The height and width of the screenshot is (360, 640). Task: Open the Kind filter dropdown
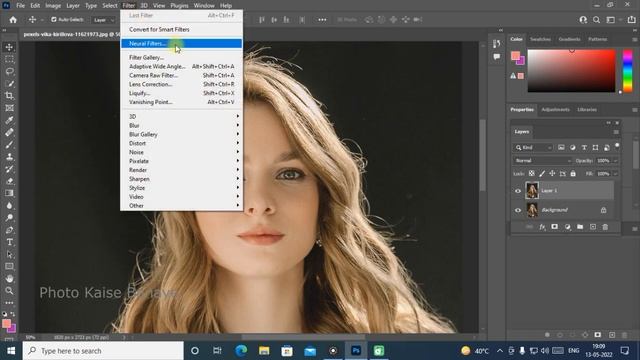coord(533,147)
